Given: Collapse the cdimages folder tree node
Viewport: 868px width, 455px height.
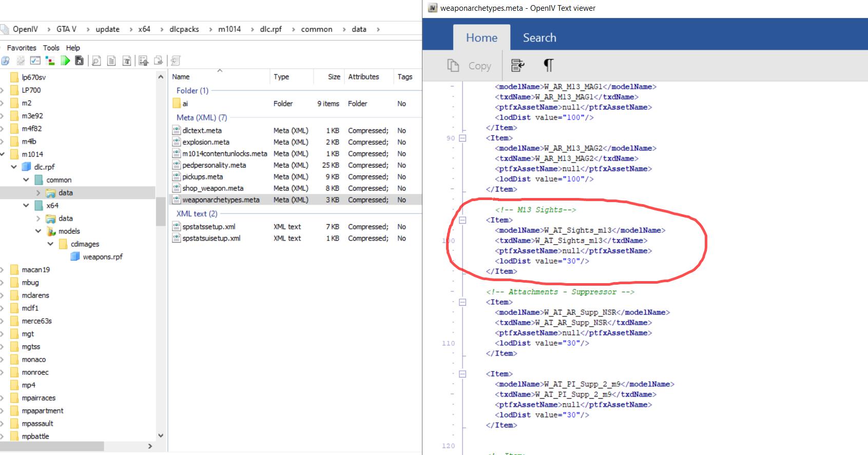Looking at the screenshot, I should 50,244.
